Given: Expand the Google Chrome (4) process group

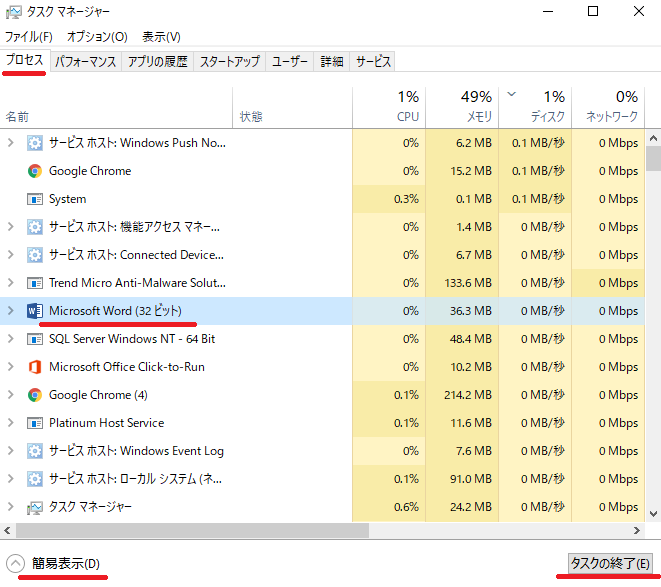Looking at the screenshot, I should (11, 394).
